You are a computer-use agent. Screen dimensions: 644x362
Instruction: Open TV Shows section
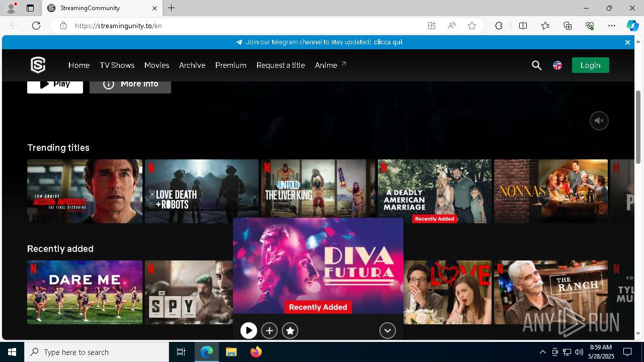pyautogui.click(x=117, y=65)
